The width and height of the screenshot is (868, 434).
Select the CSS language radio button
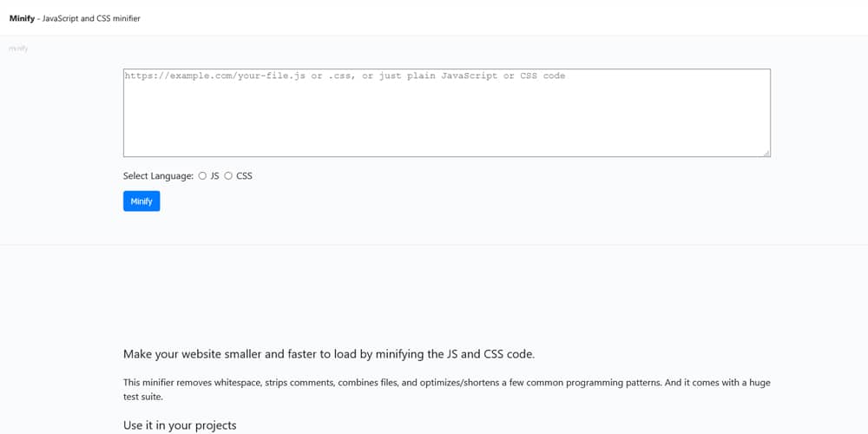(228, 176)
